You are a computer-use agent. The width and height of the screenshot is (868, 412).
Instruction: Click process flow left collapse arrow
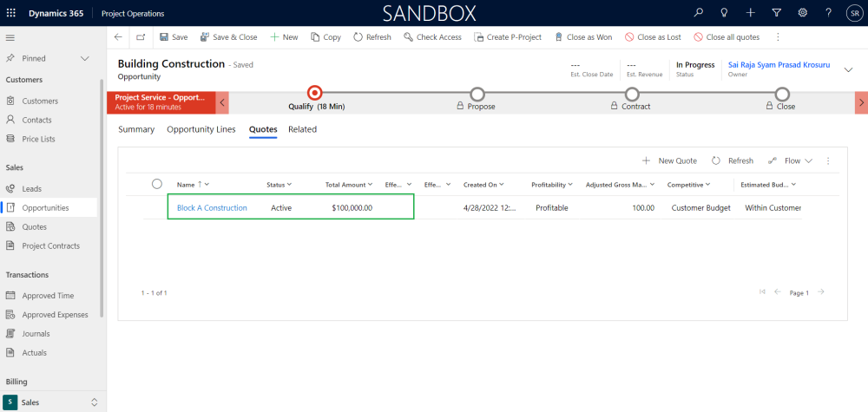tap(222, 102)
